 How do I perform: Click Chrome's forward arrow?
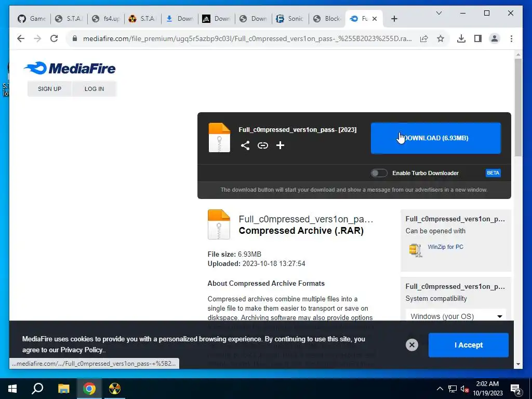tap(37, 38)
